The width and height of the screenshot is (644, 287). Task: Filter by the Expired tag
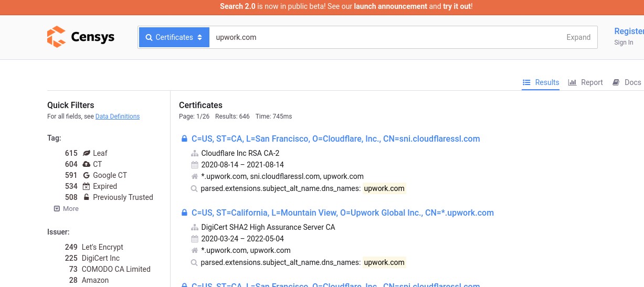(105, 186)
